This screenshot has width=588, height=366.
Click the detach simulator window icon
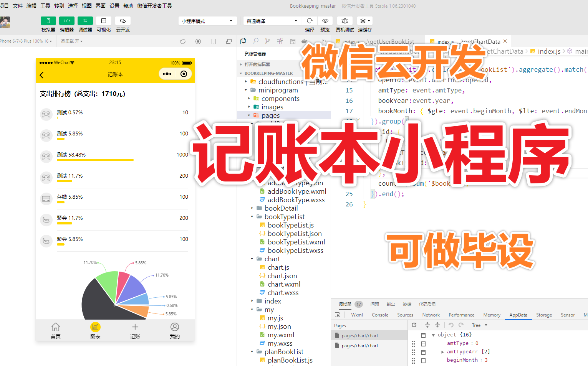pos(229,41)
